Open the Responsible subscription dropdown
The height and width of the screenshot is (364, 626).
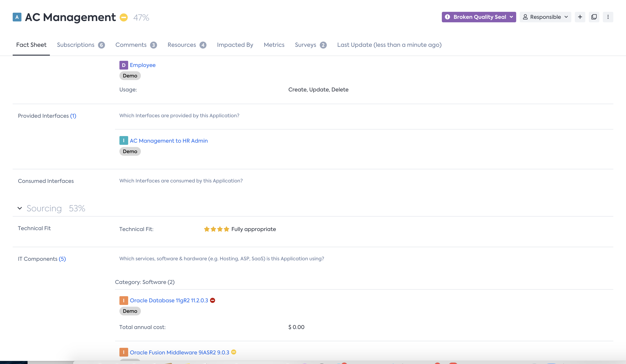click(545, 17)
